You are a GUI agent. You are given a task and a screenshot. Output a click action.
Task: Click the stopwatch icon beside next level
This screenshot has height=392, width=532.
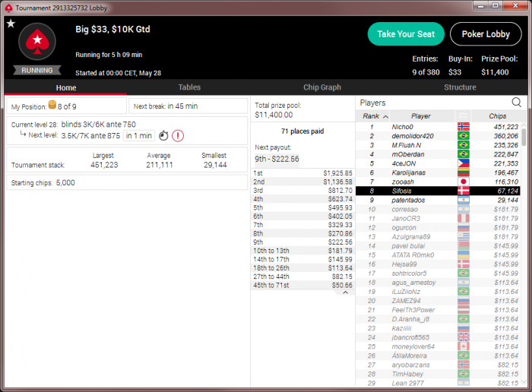coord(163,136)
